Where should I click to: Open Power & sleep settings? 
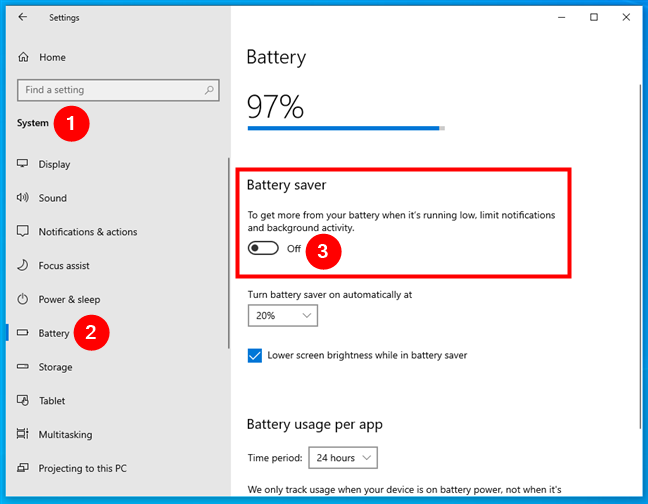[x=117, y=300]
